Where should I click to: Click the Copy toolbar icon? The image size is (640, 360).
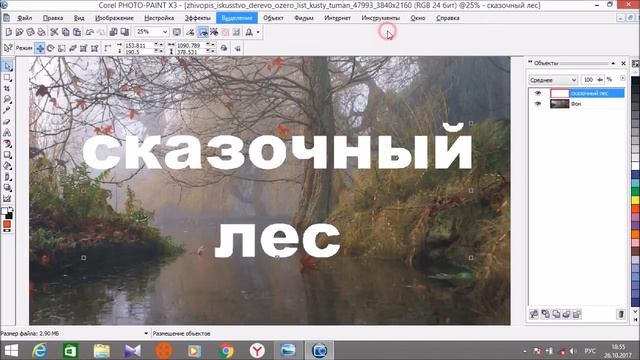[x=65, y=32]
